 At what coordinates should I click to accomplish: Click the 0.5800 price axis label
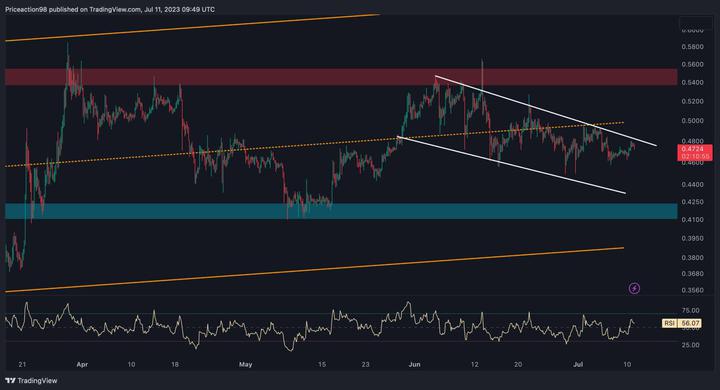click(x=692, y=47)
